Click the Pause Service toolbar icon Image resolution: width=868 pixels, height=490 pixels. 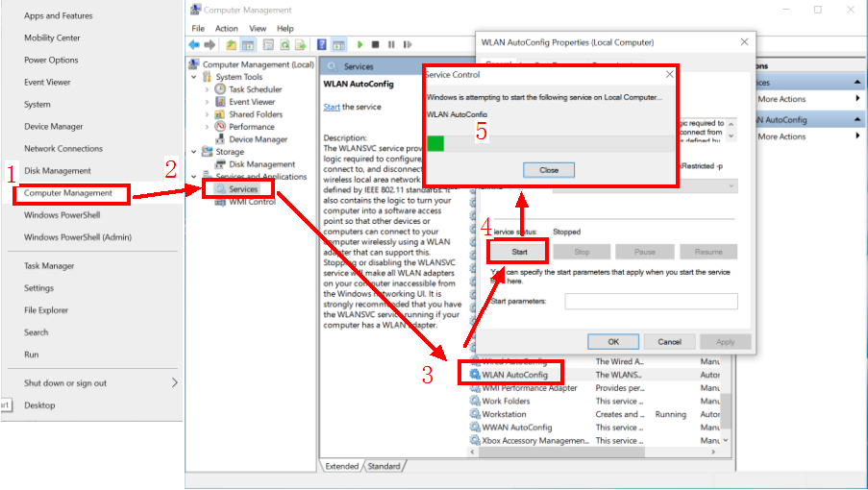coord(390,45)
